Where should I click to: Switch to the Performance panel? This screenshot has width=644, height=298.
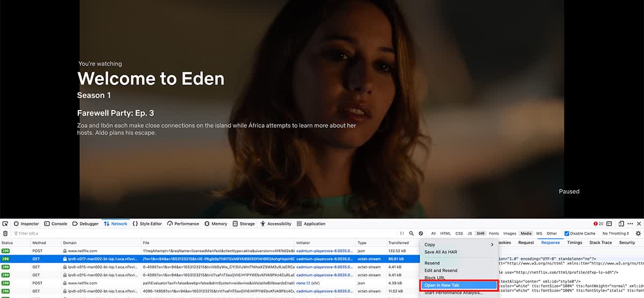[x=183, y=224]
